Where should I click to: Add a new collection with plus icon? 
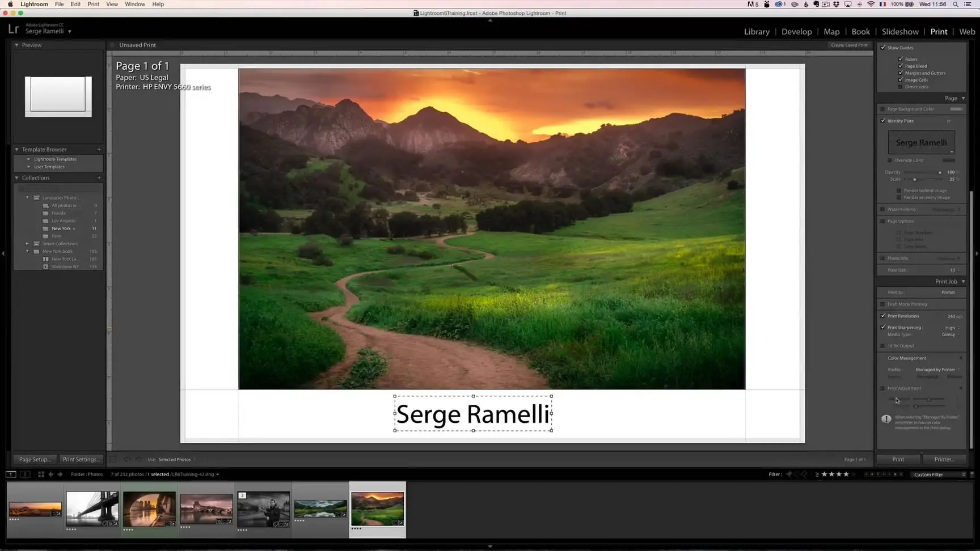click(99, 178)
